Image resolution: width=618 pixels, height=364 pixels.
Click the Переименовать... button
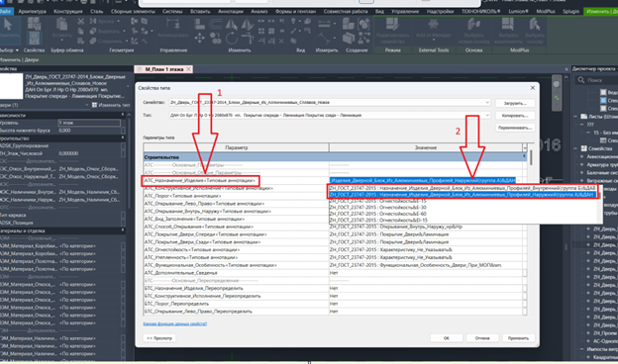pyautogui.click(x=515, y=128)
